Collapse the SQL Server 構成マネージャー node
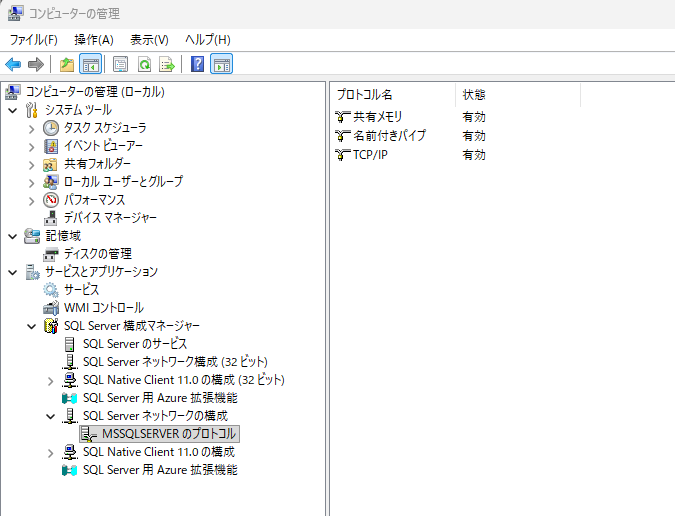The height and width of the screenshot is (516, 675). pos(32,326)
